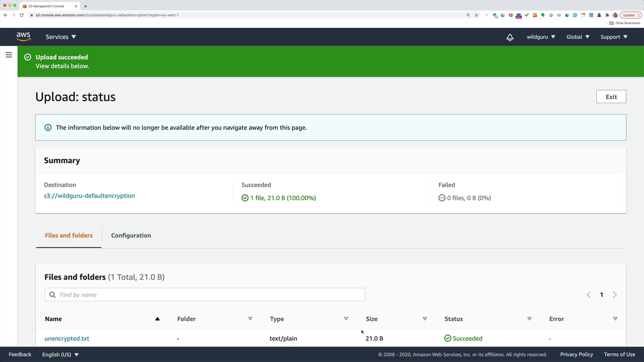
Task: Click the pagination page number 1
Action: (x=601, y=295)
